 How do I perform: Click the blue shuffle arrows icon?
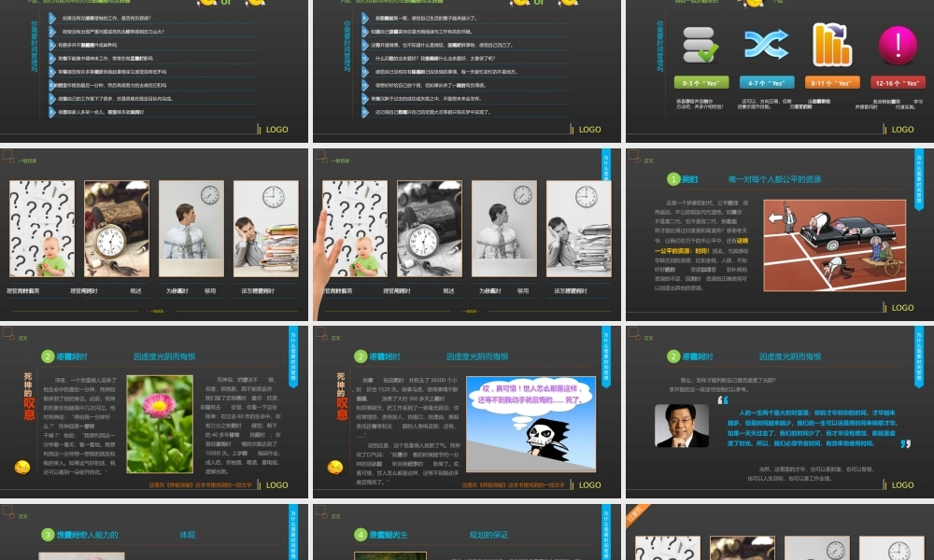coord(766,45)
